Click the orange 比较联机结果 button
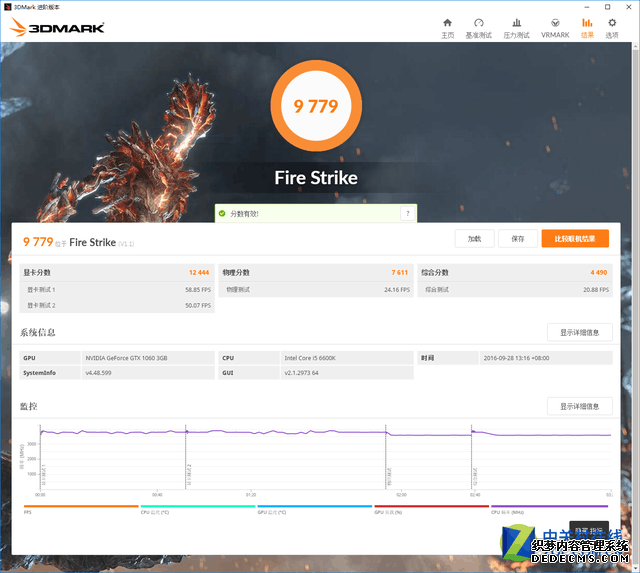 (575, 239)
